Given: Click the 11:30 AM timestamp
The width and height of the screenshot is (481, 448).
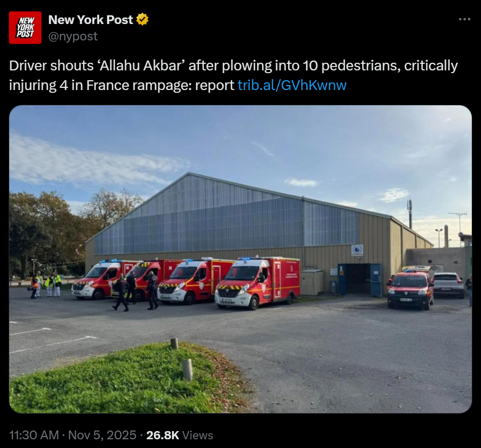Looking at the screenshot, I should (34, 435).
